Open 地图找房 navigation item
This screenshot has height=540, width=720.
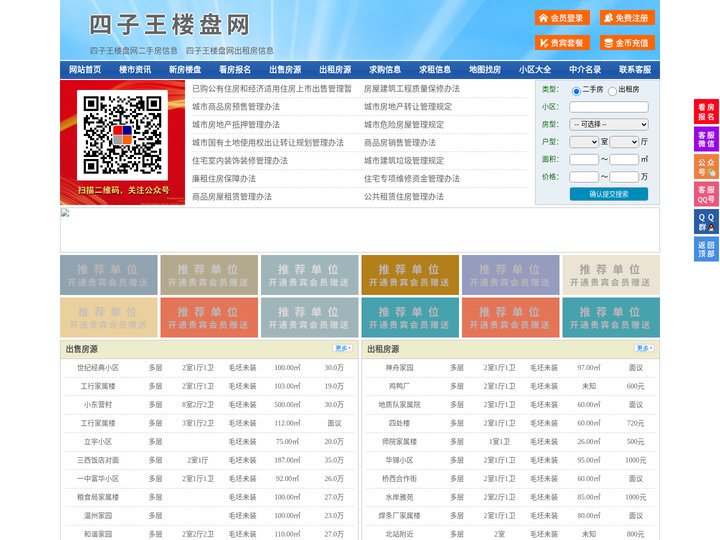coord(485,70)
